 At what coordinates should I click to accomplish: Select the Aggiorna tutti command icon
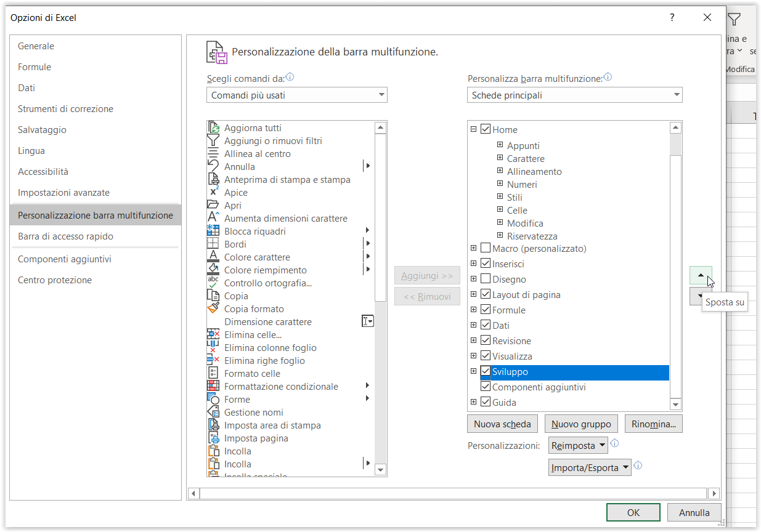point(213,127)
